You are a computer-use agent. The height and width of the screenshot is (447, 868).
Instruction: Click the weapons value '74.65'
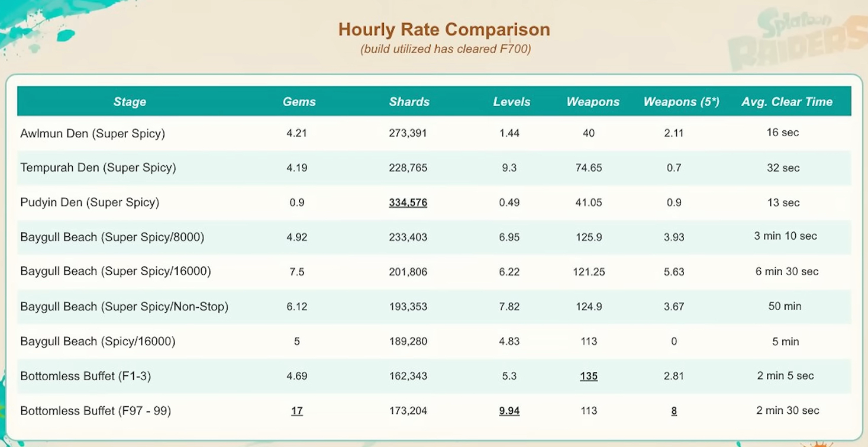589,168
